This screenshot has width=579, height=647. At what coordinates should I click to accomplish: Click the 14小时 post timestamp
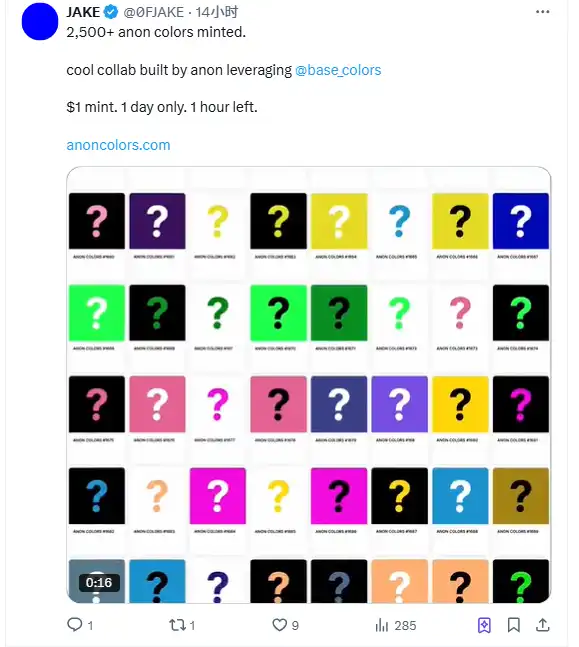tap(217, 12)
